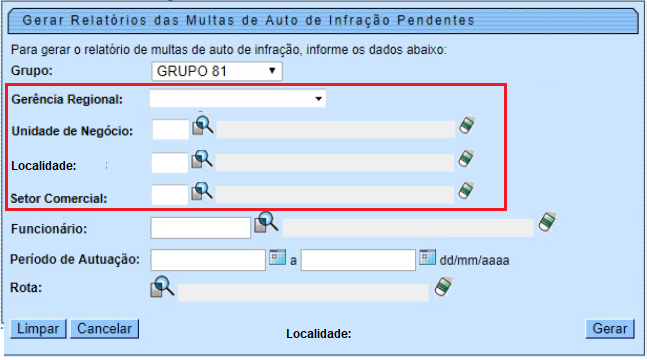
Task: Click the 'Localidade:' text beside Gerar button
Action: [x=319, y=334]
